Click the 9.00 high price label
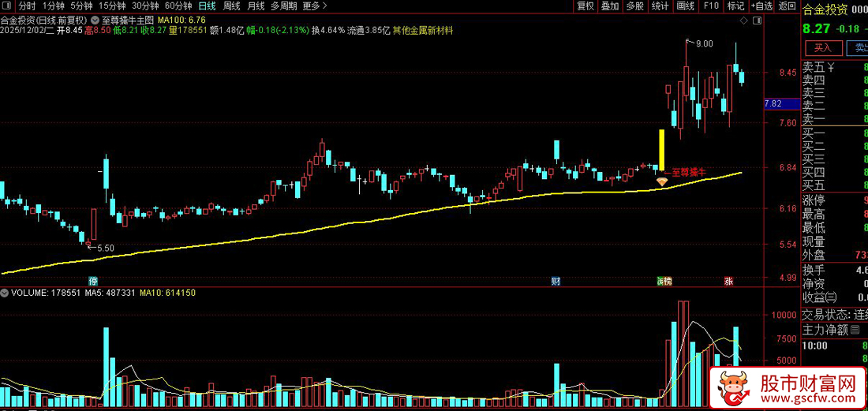This screenshot has width=868, height=411. coord(704,43)
